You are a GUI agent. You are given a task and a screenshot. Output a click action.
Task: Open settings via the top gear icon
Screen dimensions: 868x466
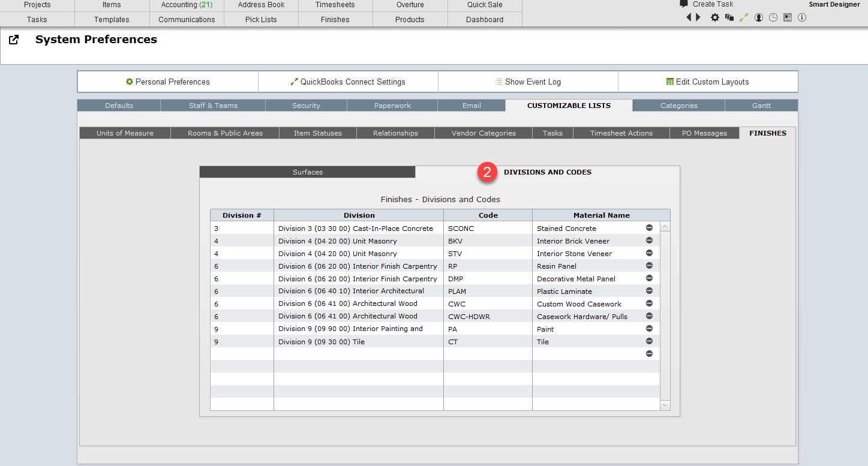pyautogui.click(x=715, y=17)
